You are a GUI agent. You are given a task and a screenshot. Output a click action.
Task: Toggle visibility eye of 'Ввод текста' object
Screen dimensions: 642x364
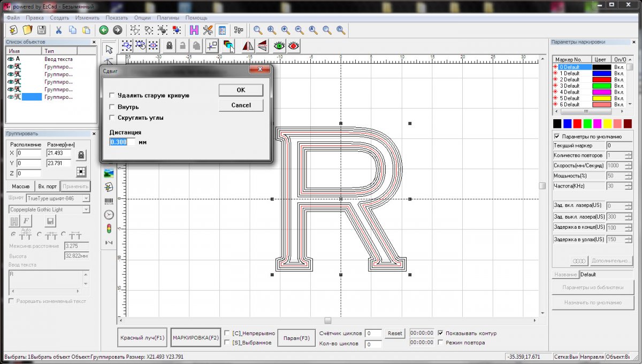click(x=10, y=59)
